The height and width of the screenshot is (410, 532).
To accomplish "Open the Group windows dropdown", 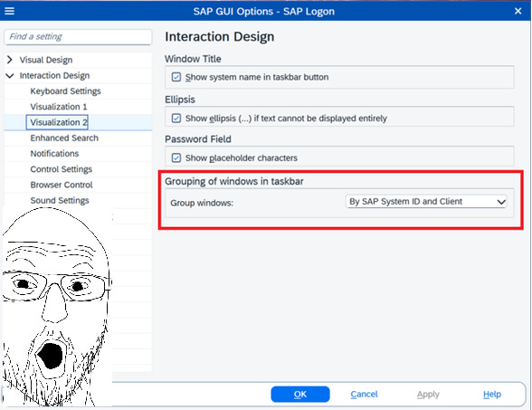I will tap(426, 202).
